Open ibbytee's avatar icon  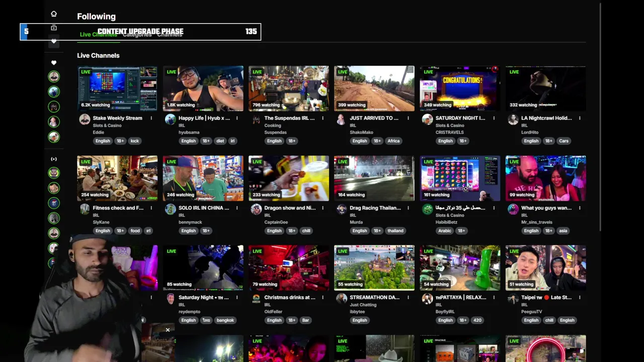[342, 298]
